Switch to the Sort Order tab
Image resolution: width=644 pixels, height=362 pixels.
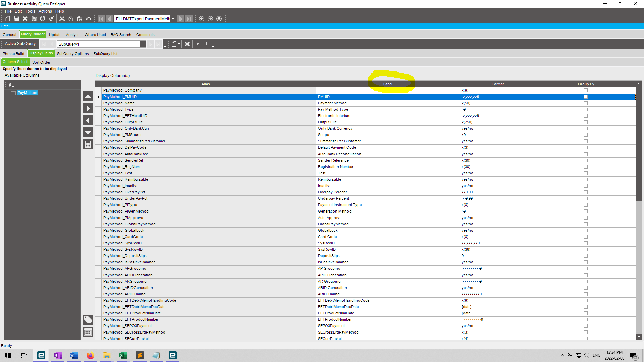click(x=41, y=62)
